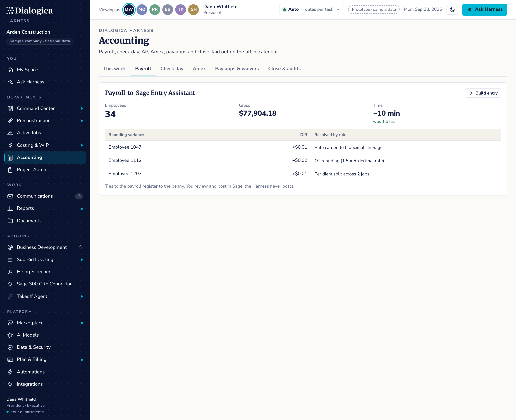Open Command Center grid icon
The height and width of the screenshot is (420, 516).
pos(10,108)
